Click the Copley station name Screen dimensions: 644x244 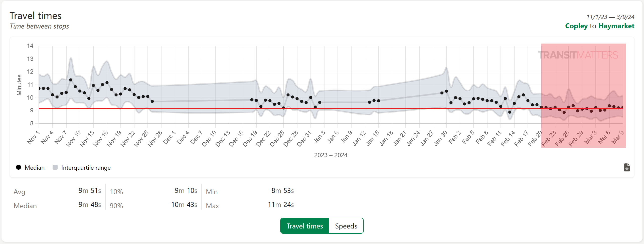tap(576, 26)
